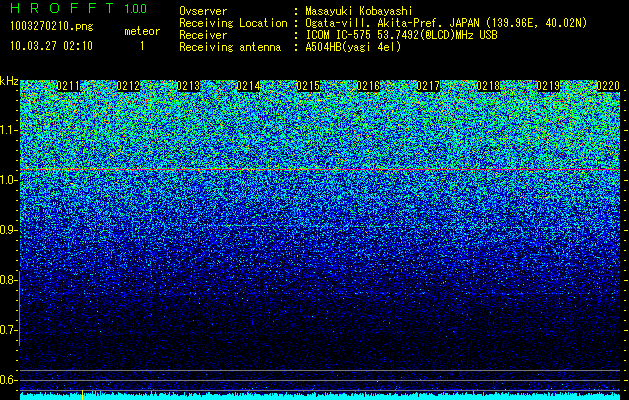Click the 0216 time marker

click(x=368, y=86)
